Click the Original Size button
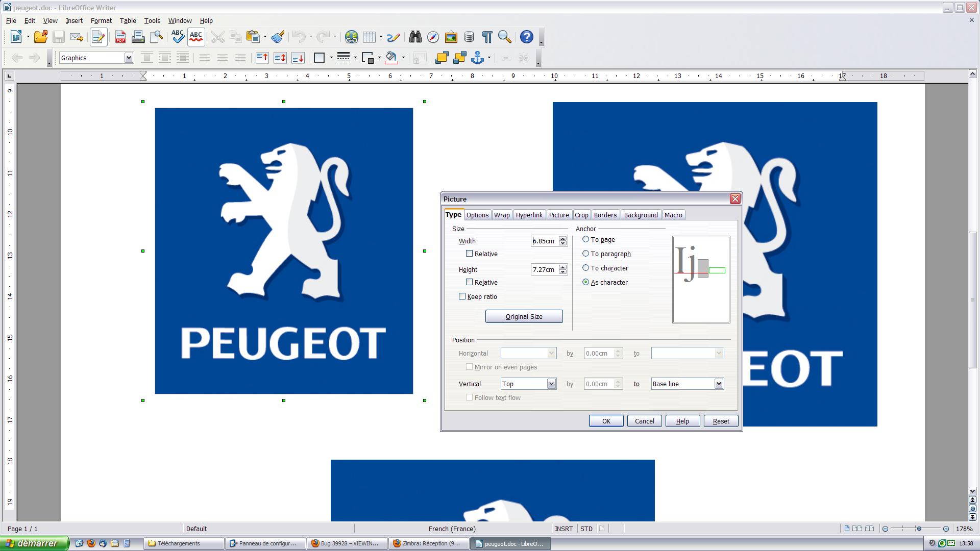The height and width of the screenshot is (551, 980). click(524, 316)
